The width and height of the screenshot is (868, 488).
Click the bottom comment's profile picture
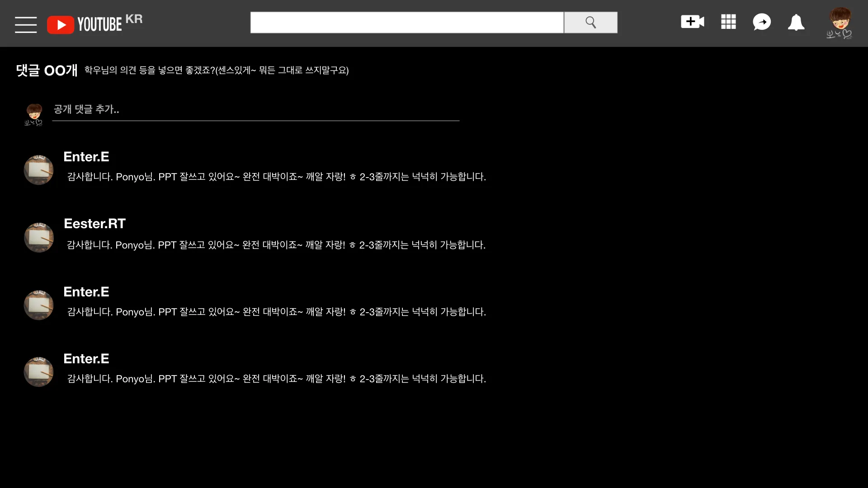(x=38, y=372)
